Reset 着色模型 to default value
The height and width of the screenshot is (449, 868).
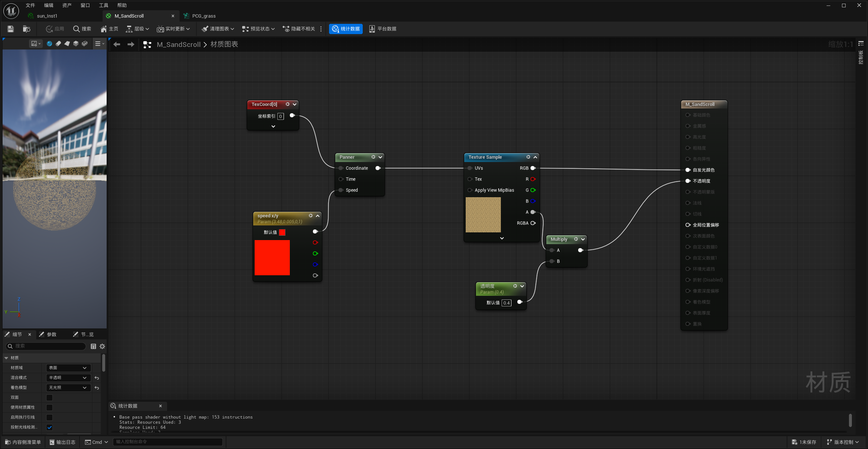97,388
